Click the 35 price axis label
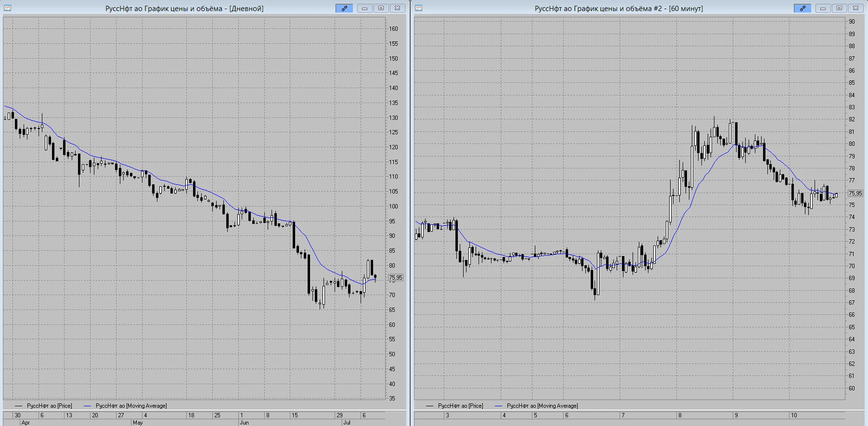 (392, 399)
